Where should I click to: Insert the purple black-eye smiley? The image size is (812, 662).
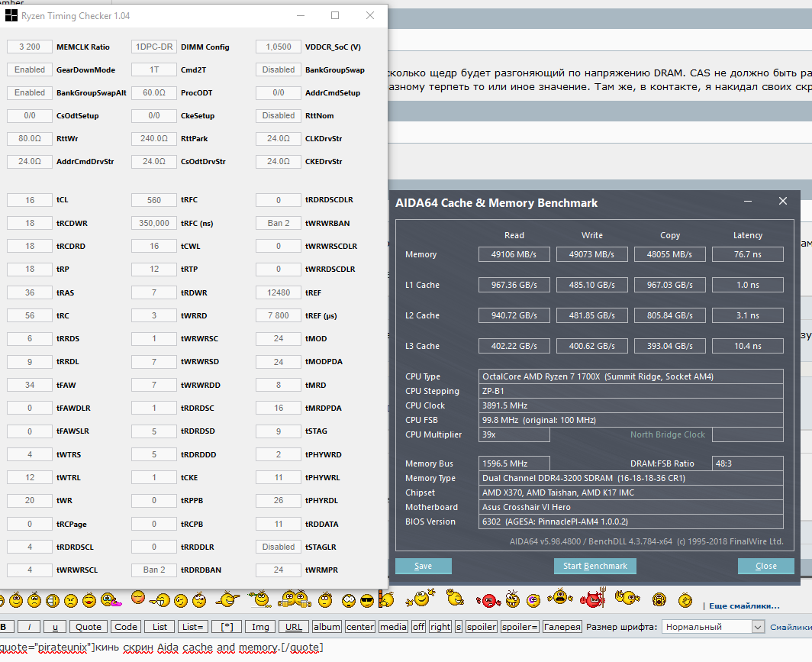tap(533, 601)
